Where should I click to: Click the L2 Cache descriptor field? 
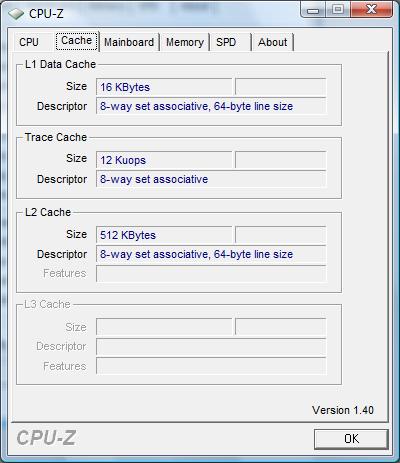(211, 254)
